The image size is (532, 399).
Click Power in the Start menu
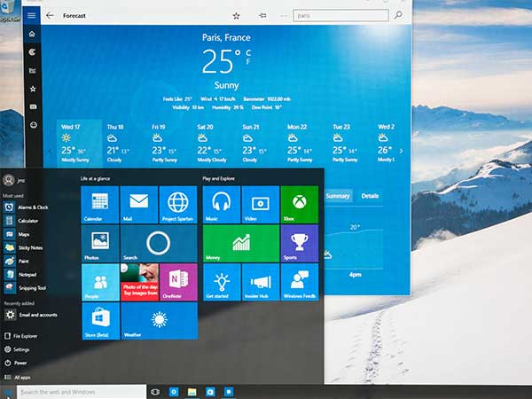[x=20, y=363]
